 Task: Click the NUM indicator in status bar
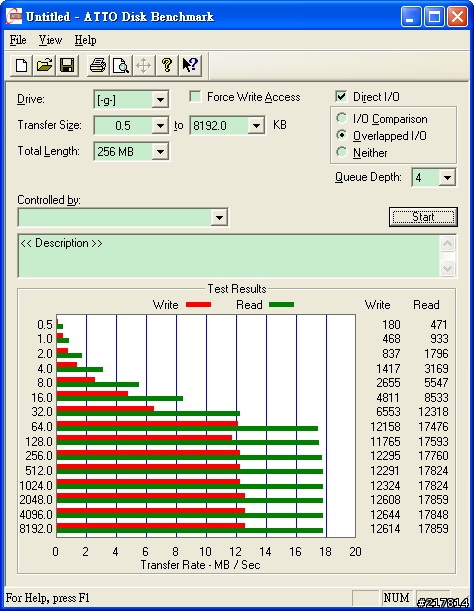[x=396, y=597]
